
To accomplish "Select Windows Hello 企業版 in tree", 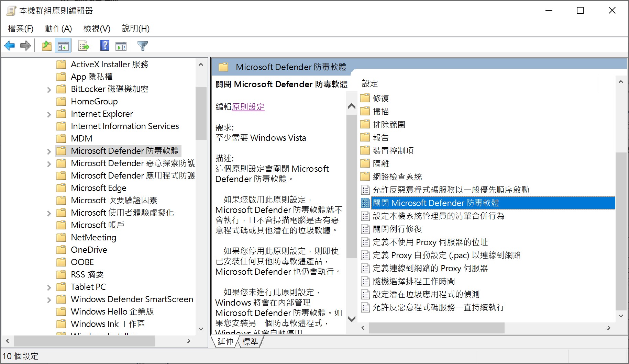I will coord(112,311).
